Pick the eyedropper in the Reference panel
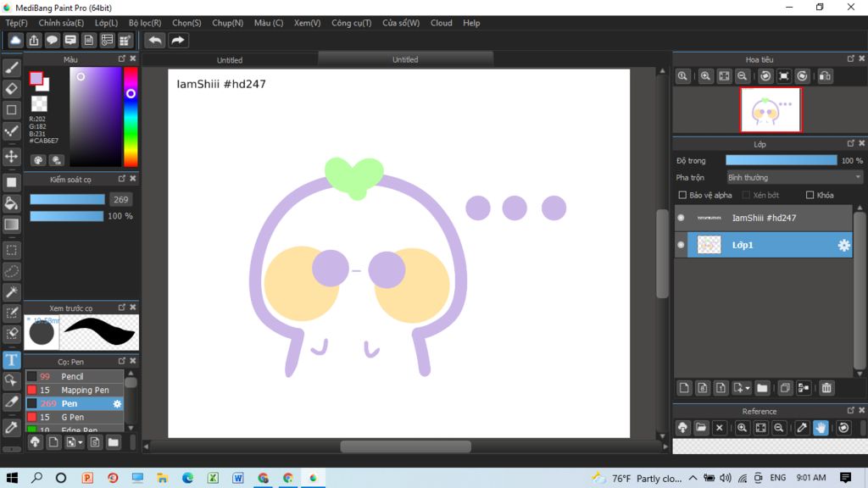 coord(802,428)
